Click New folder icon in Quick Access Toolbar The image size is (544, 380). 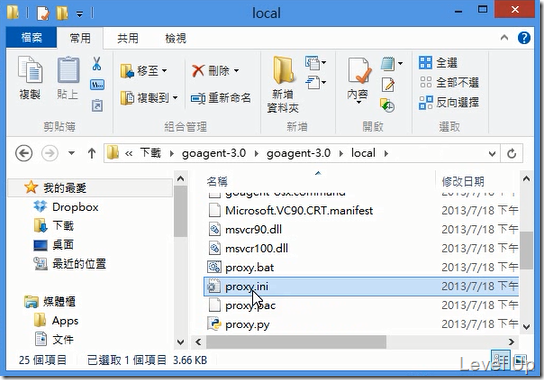coord(62,13)
